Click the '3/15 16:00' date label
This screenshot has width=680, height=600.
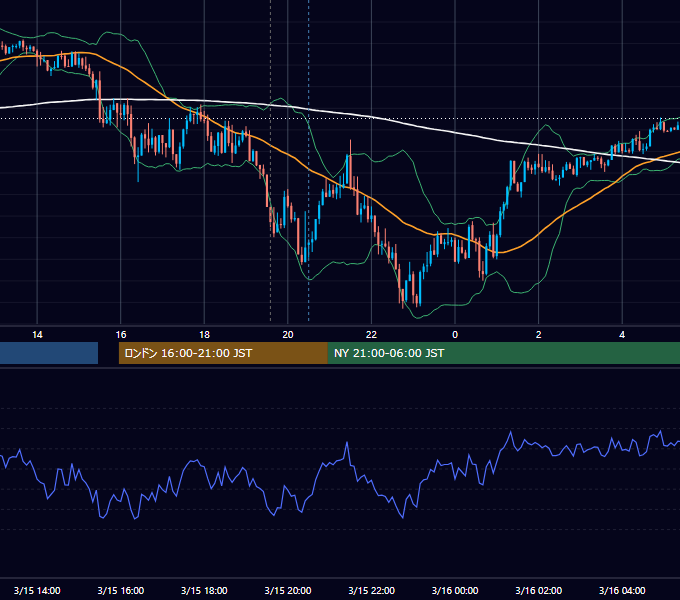coord(121,590)
